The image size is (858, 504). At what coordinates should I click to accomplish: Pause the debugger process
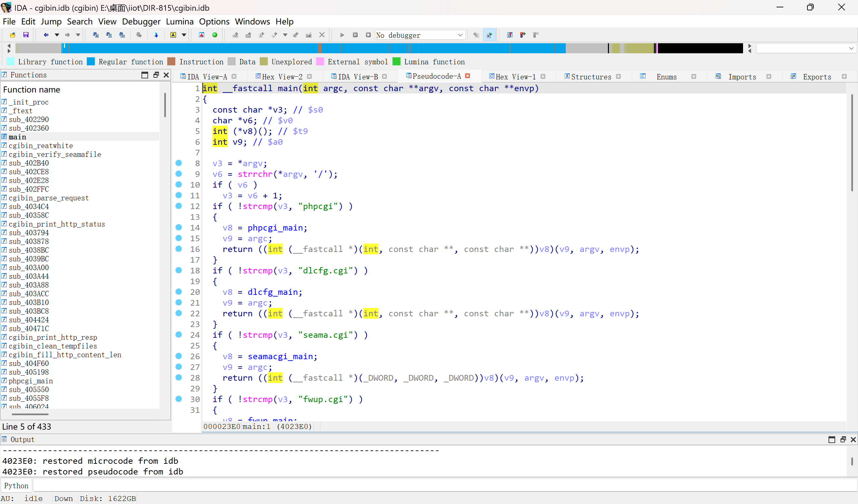[355, 35]
